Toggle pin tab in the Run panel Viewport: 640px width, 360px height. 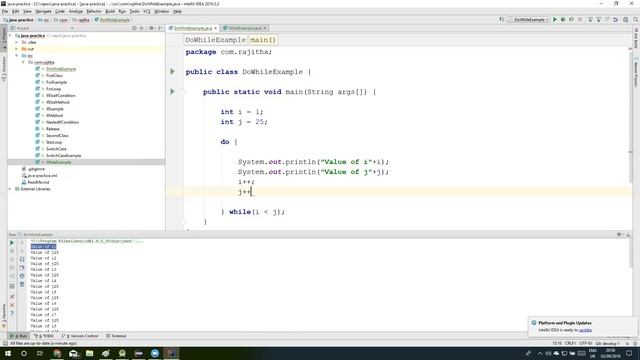(x=12, y=297)
